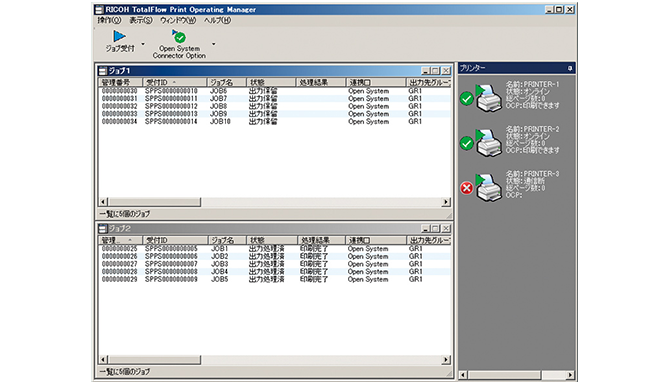Open the 操作(O) menu
668x384 pixels.
tap(109, 20)
